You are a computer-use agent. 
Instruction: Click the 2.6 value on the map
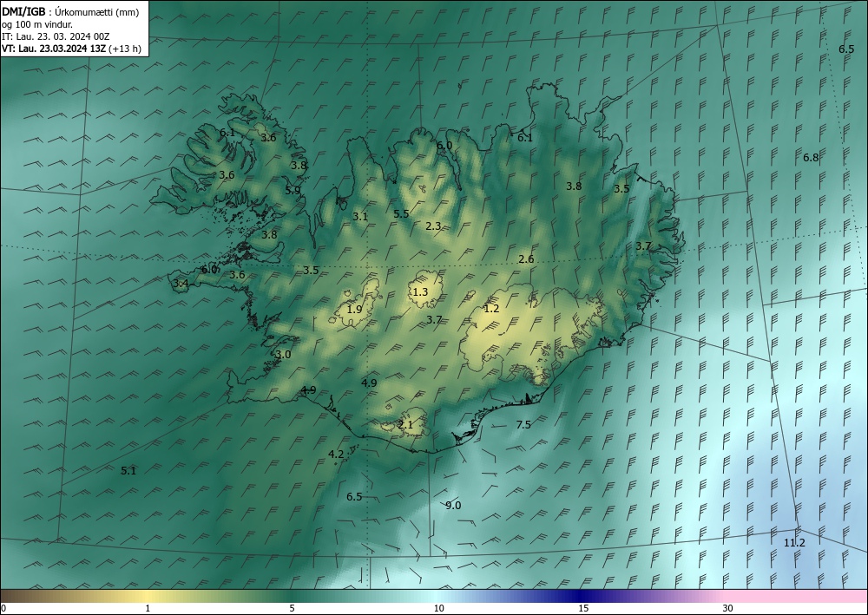527,259
